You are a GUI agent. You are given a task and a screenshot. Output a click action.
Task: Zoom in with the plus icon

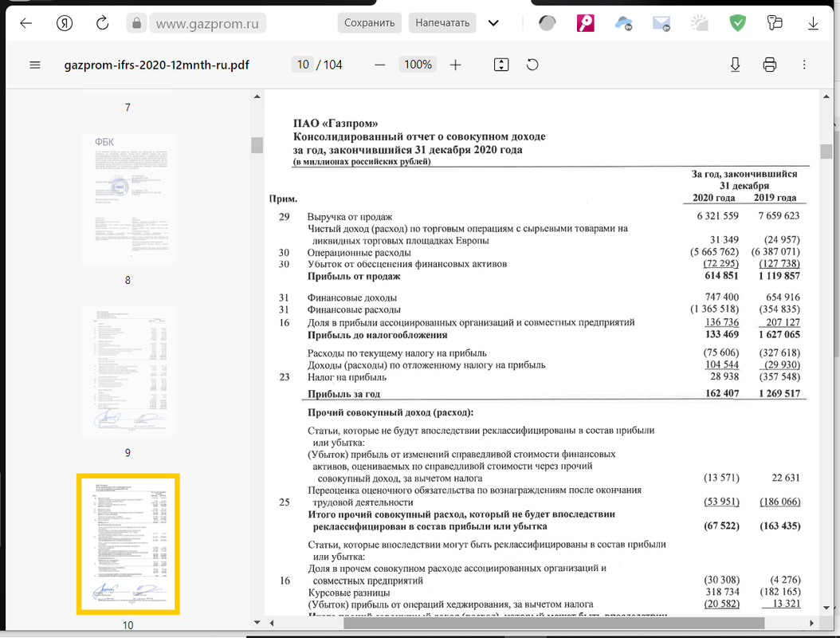[x=455, y=65]
